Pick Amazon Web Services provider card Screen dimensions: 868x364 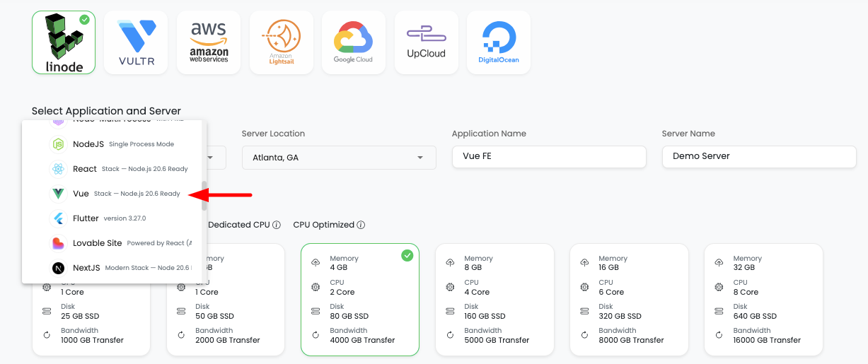click(209, 42)
